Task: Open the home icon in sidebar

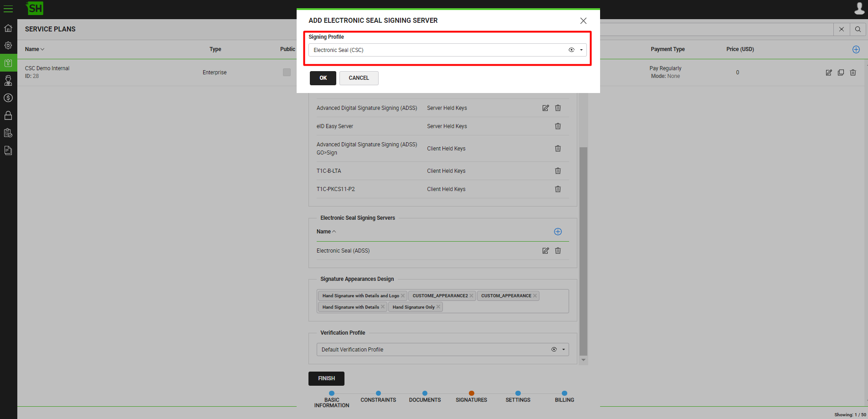Action: coord(8,28)
